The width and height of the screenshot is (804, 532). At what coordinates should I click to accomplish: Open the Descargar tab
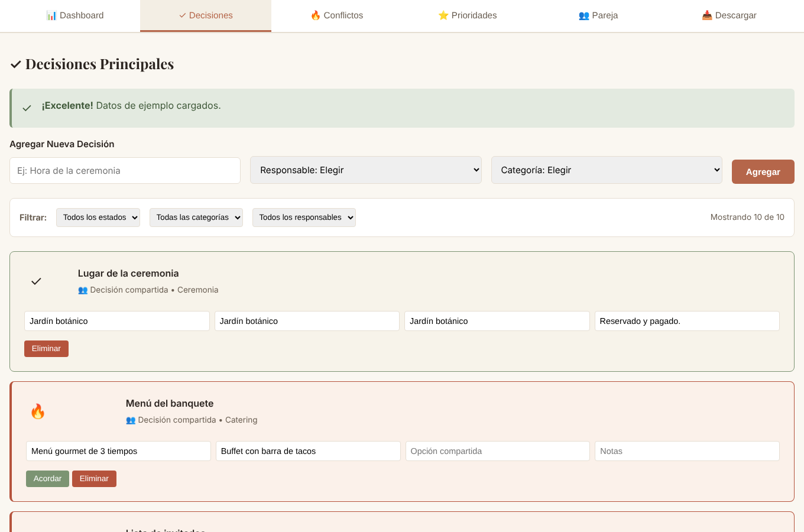point(729,15)
